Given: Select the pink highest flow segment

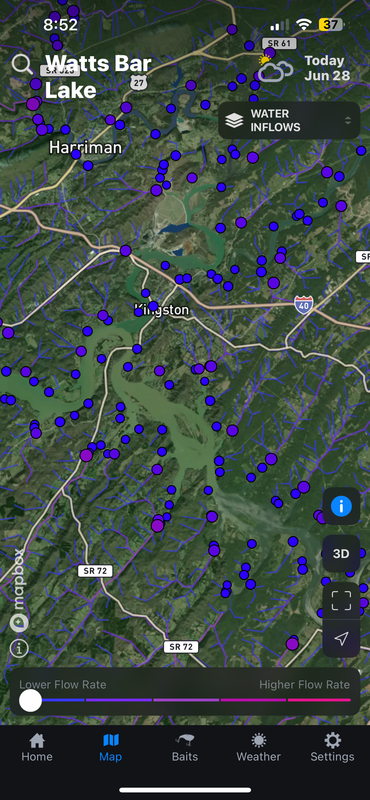Looking at the screenshot, I should tap(319, 700).
